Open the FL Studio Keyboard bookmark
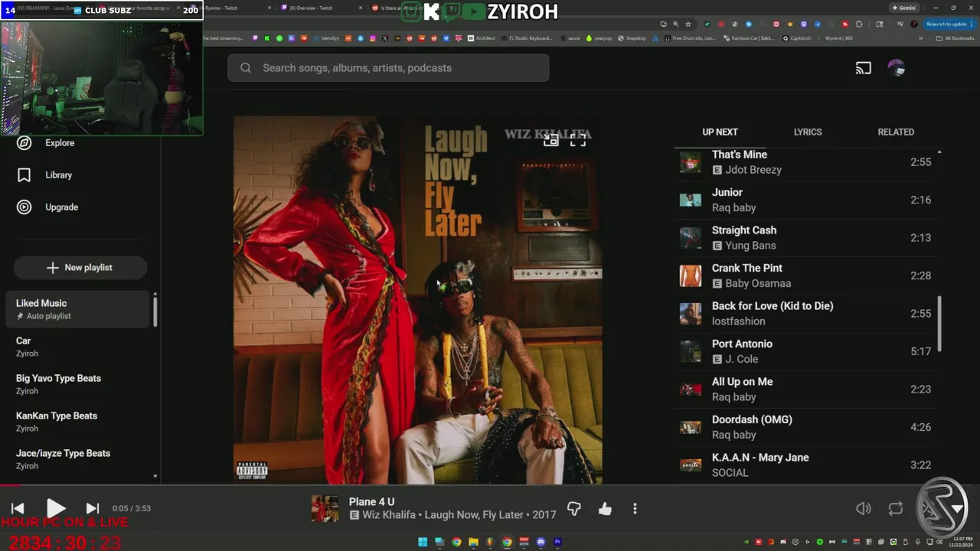This screenshot has width=980, height=551. click(x=527, y=38)
